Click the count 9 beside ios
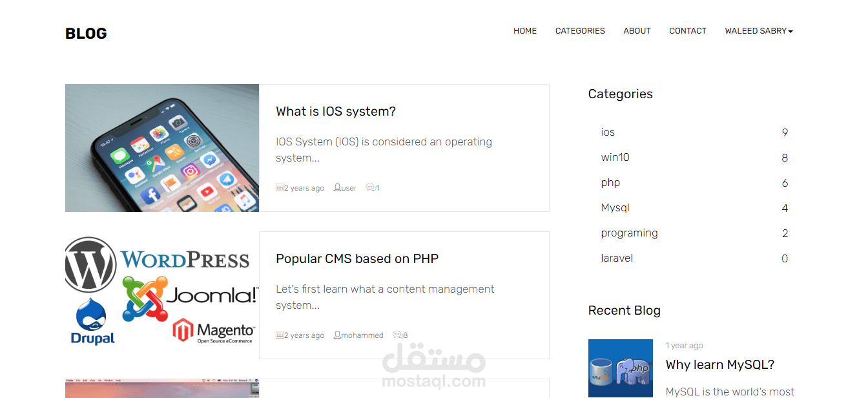This screenshot has height=398, width=868. (785, 132)
